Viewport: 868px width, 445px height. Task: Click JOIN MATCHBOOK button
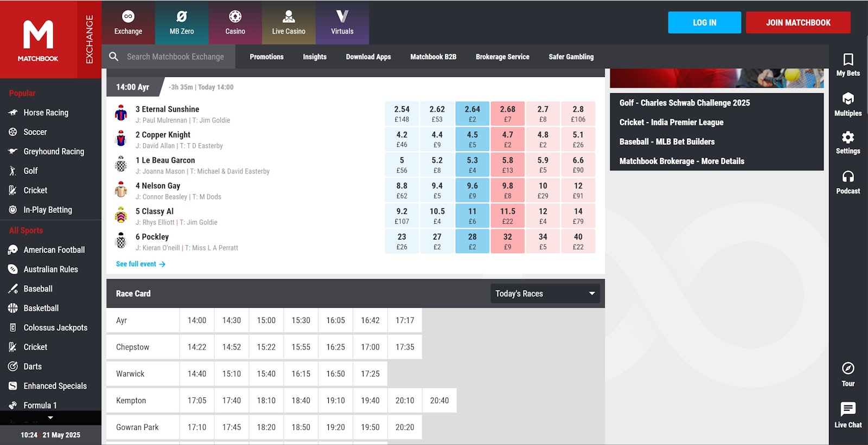coord(798,23)
